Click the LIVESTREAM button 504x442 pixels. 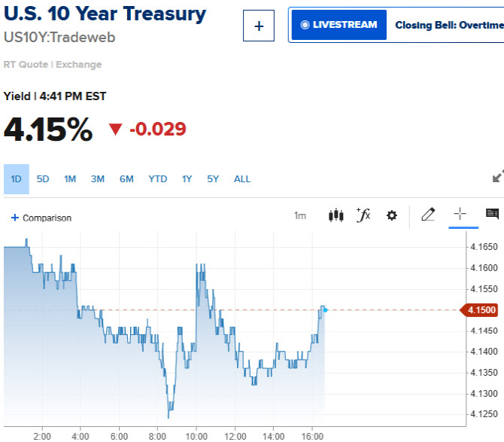click(x=339, y=25)
